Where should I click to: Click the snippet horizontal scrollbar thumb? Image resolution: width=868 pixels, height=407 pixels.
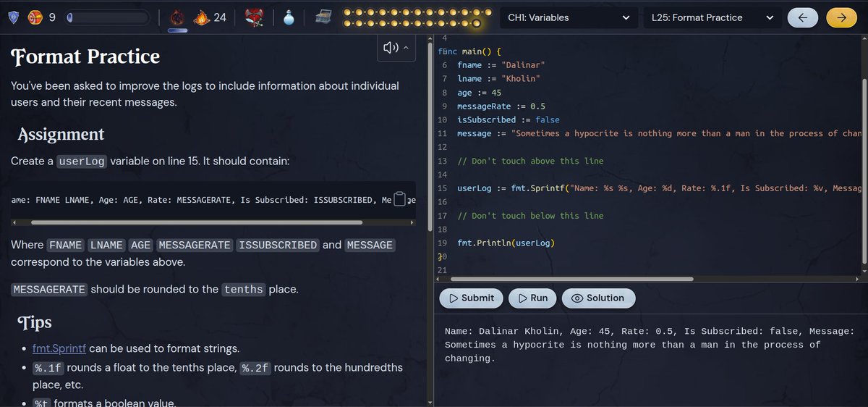[197, 222]
